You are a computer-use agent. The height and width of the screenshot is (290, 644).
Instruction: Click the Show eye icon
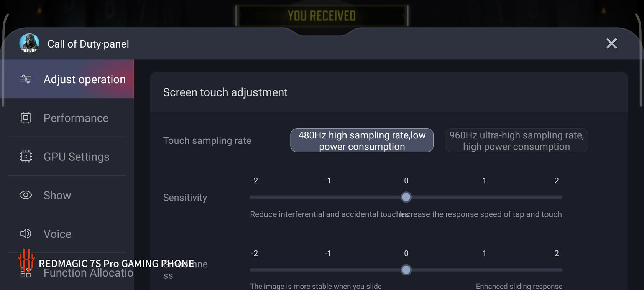(x=26, y=195)
